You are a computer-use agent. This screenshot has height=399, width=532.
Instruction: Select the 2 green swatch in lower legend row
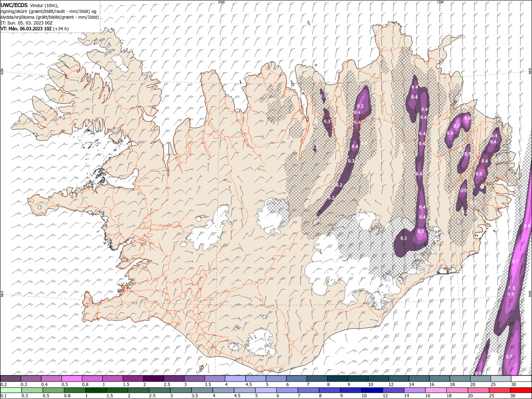point(139,390)
